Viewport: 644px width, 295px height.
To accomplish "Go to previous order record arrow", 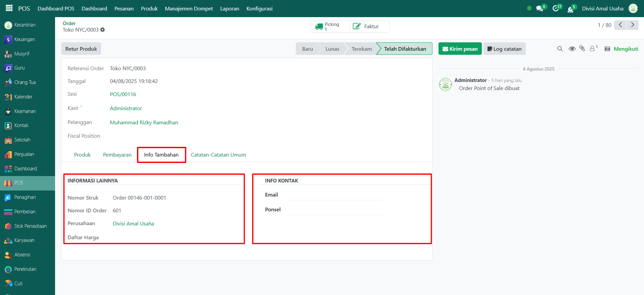I will (620, 25).
